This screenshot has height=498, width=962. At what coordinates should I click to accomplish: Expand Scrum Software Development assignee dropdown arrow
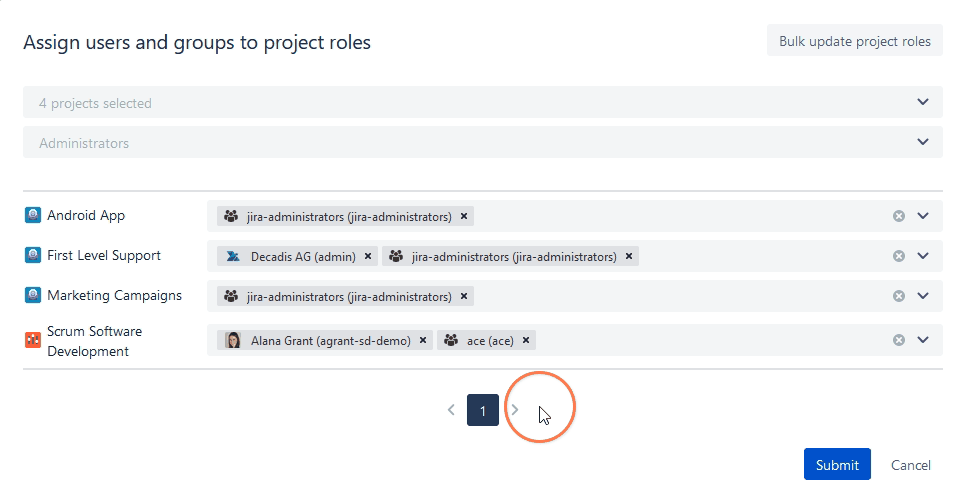click(922, 340)
